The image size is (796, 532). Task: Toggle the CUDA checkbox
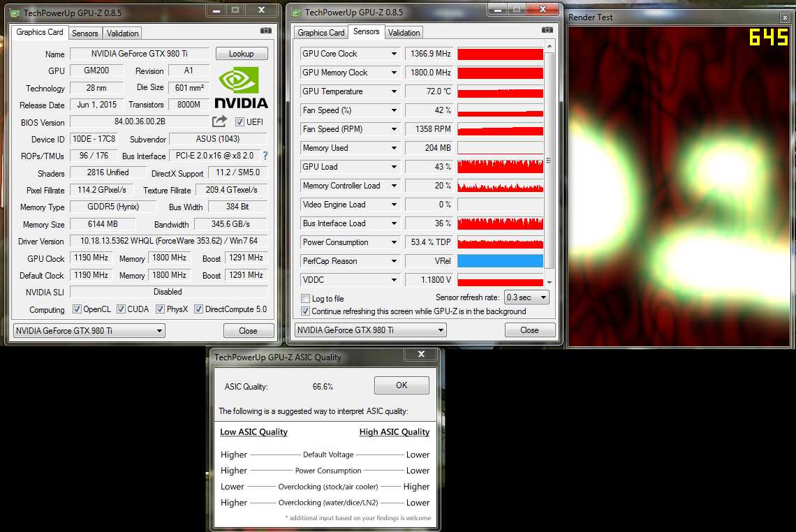tap(121, 309)
